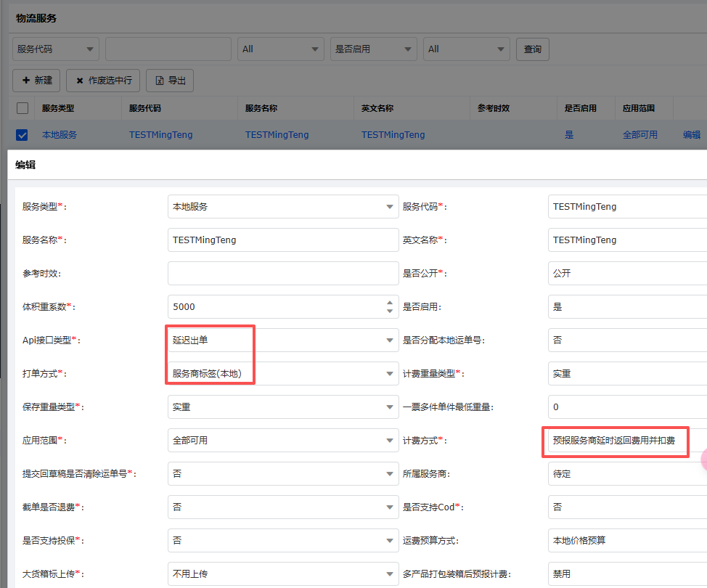Sort by the 服务名称 column header
The image size is (707, 588).
point(261,108)
